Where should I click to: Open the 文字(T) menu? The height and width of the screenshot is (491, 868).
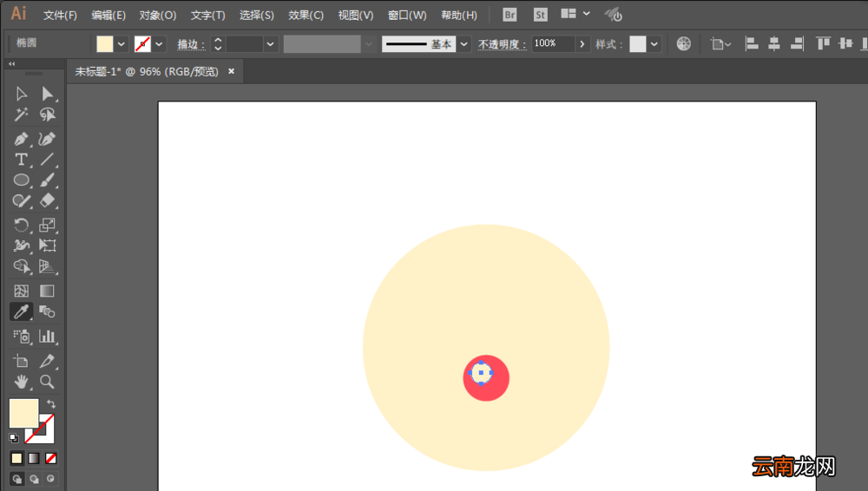tap(208, 15)
